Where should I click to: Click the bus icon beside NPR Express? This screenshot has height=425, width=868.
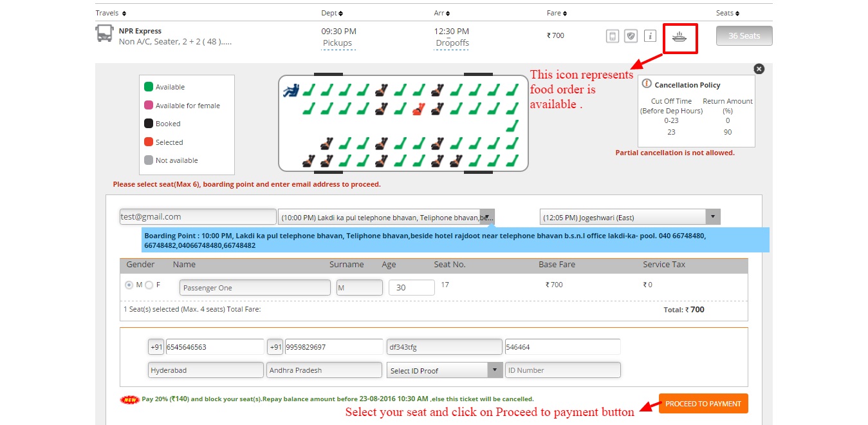click(104, 33)
